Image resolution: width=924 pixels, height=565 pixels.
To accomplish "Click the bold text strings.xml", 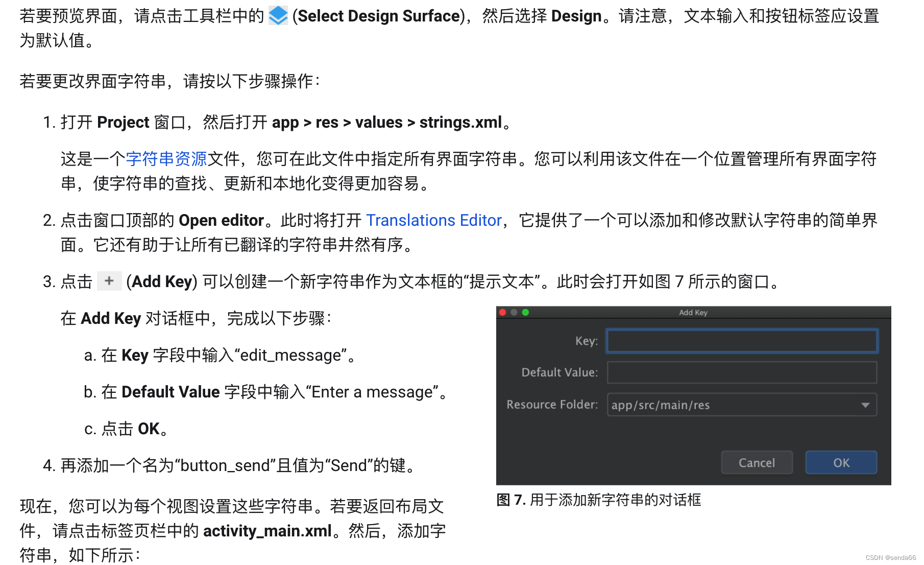I will click(460, 123).
